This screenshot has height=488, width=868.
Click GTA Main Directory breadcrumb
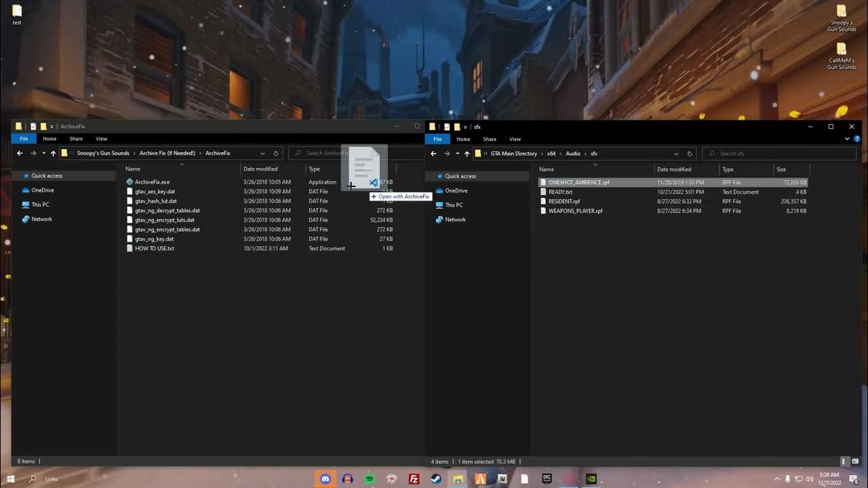click(x=514, y=154)
